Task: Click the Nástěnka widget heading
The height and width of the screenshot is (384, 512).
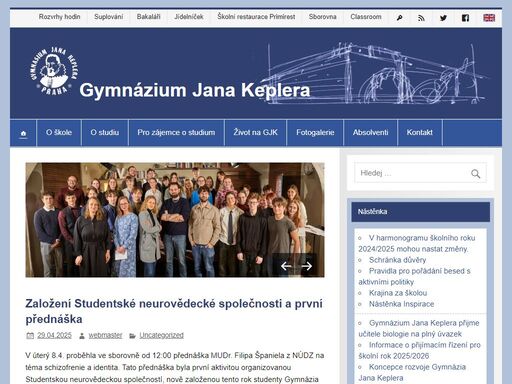Action: tap(420, 212)
